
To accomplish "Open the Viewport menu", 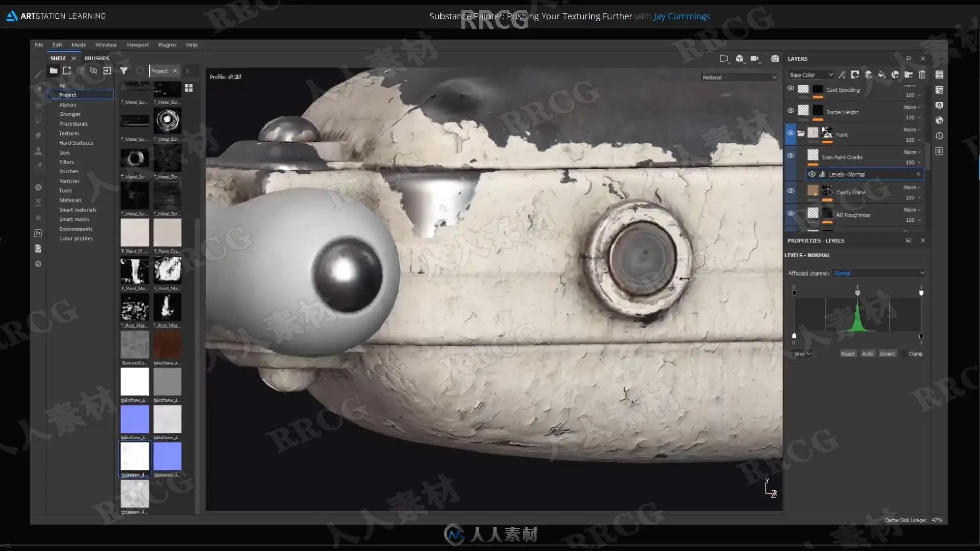I will tap(137, 45).
